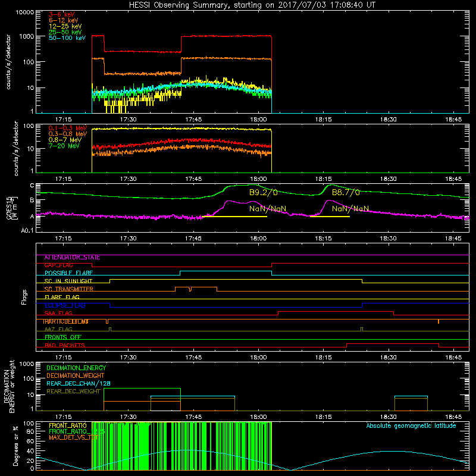Screen dimensions: 476x476
Task: Click 18:30 time tick under the decimation panel
Action: click(x=389, y=417)
